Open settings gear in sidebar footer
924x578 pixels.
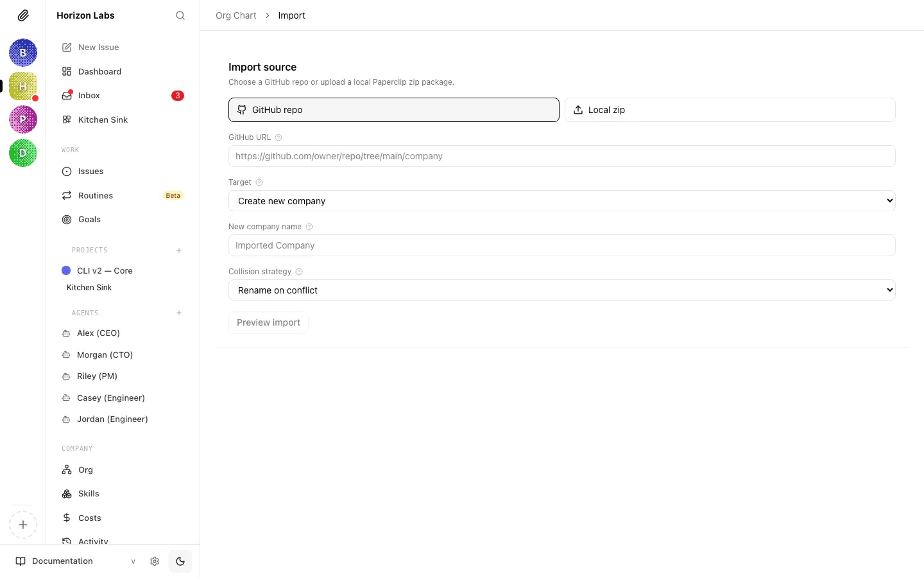point(155,561)
